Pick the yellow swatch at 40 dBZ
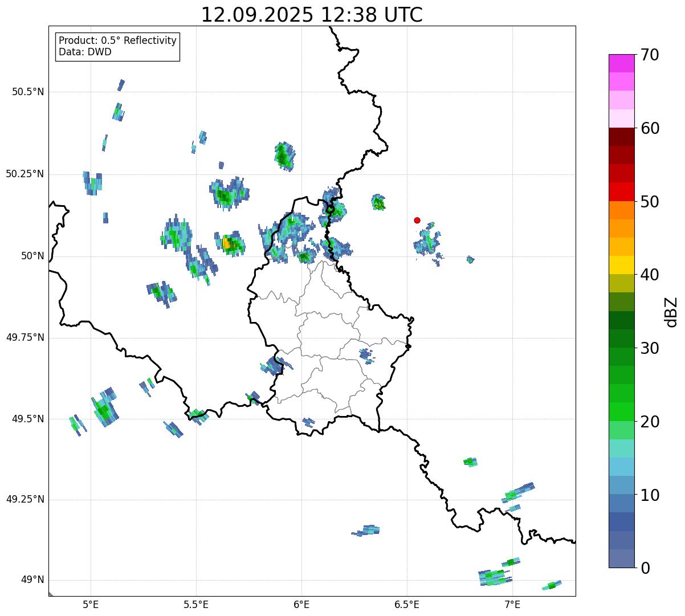The image size is (685, 616). (x=621, y=265)
